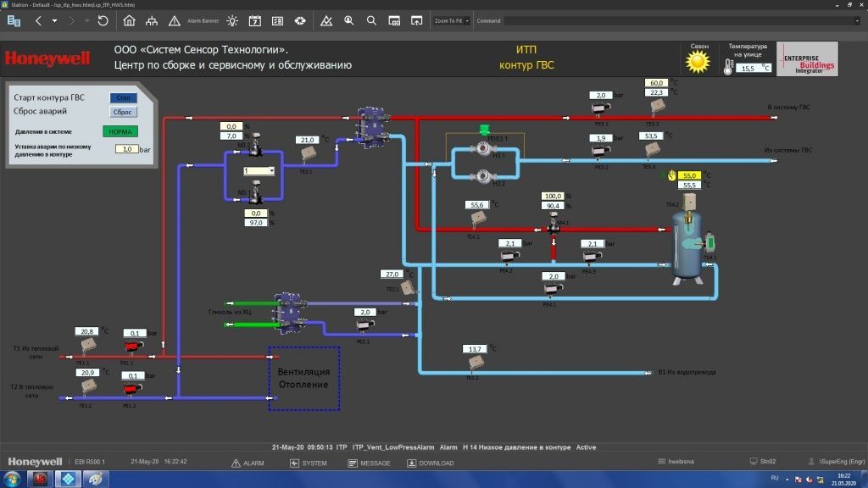Open the system hierarchy tree icon
Screen dimensions: 868x488
(151, 20)
